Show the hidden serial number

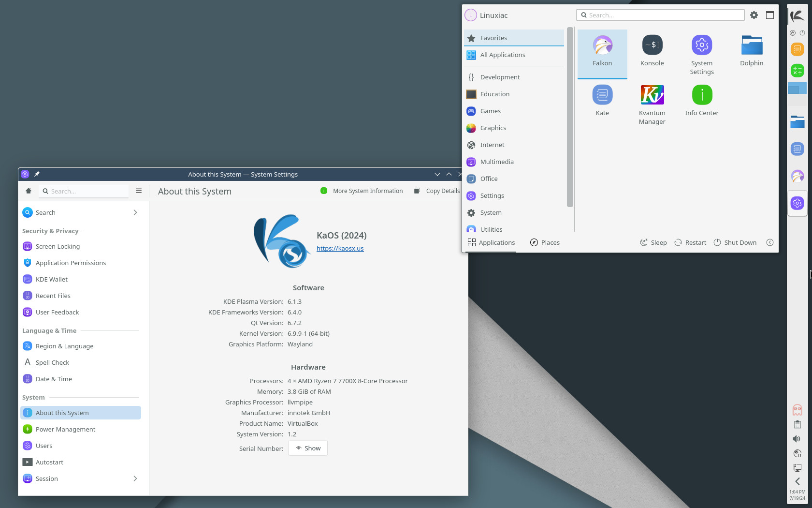[x=308, y=448]
